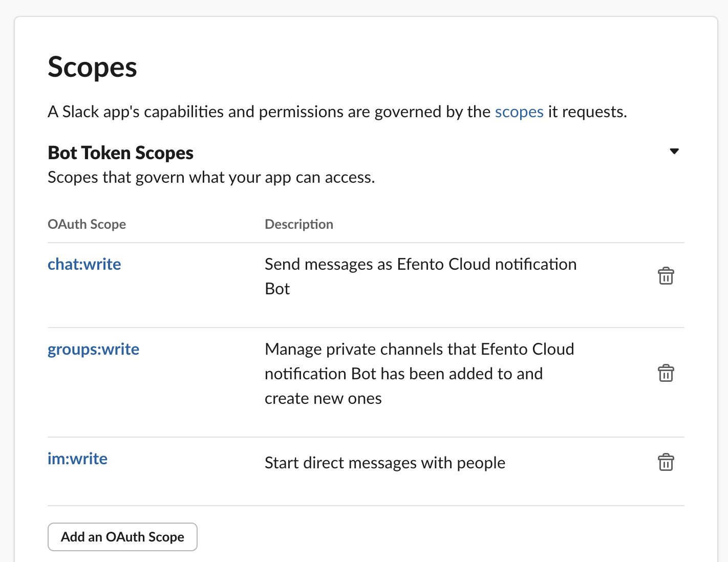Delete the chat:write scope with trash icon

666,276
